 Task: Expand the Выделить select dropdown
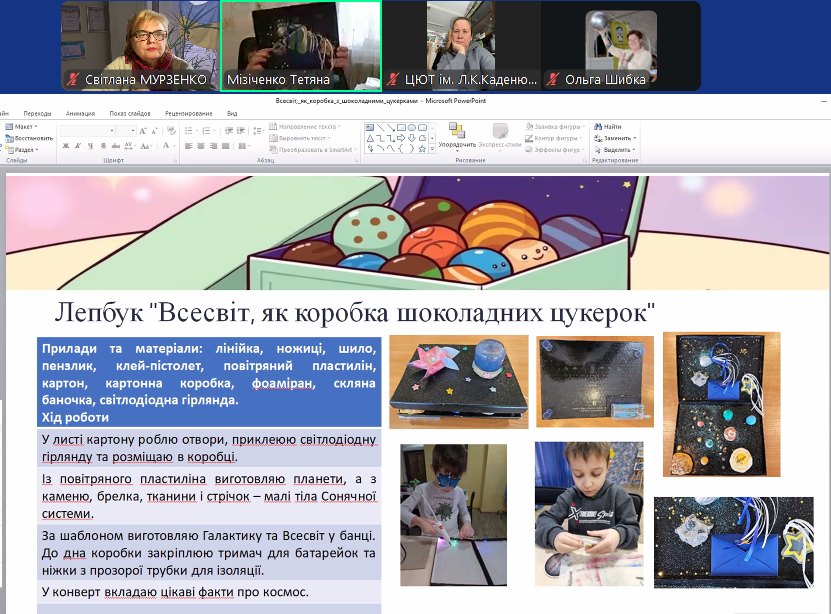635,150
